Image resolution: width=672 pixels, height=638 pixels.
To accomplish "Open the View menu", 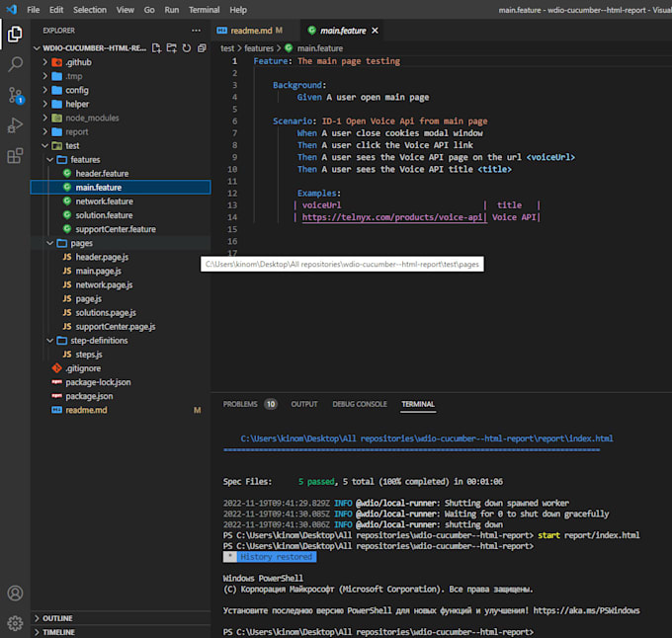I will pyautogui.click(x=126, y=10).
